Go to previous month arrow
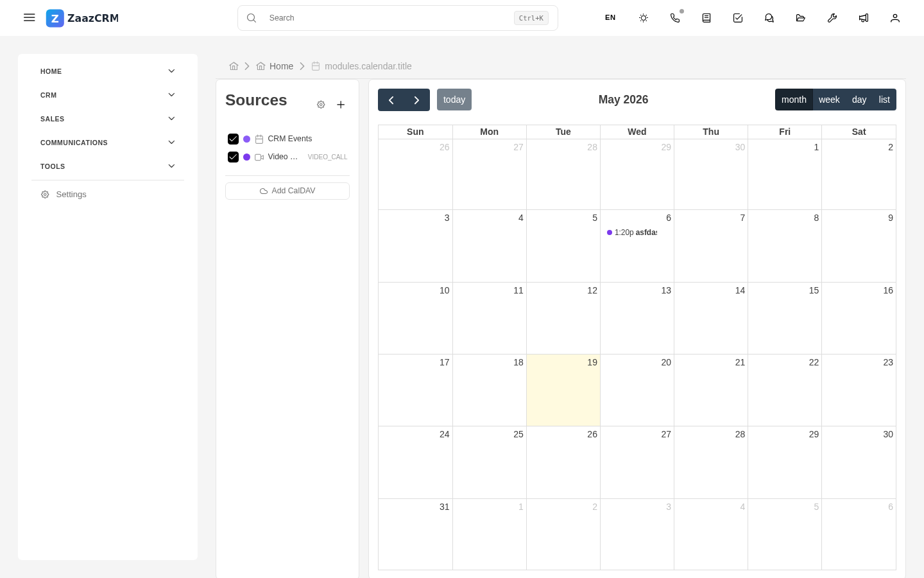The width and height of the screenshot is (924, 578). [x=391, y=100]
